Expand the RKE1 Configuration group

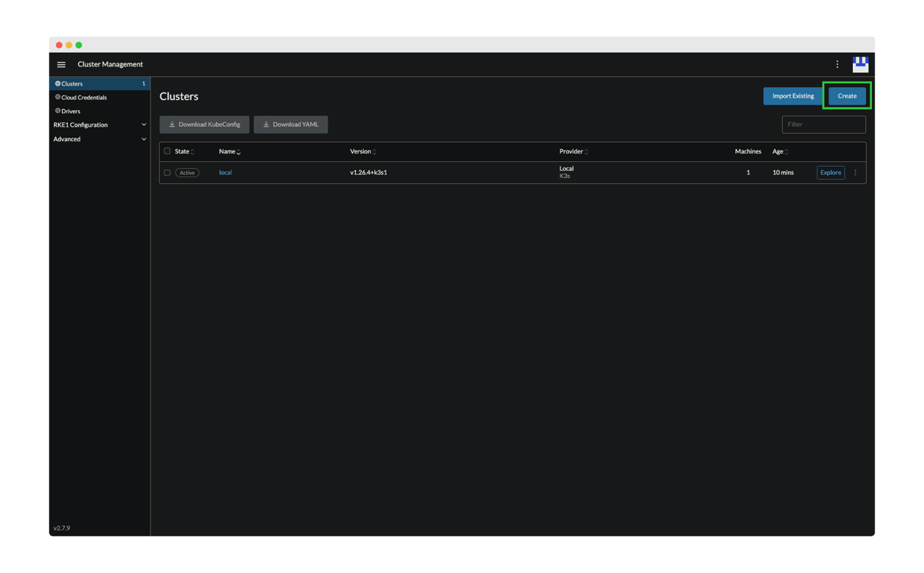tap(99, 125)
